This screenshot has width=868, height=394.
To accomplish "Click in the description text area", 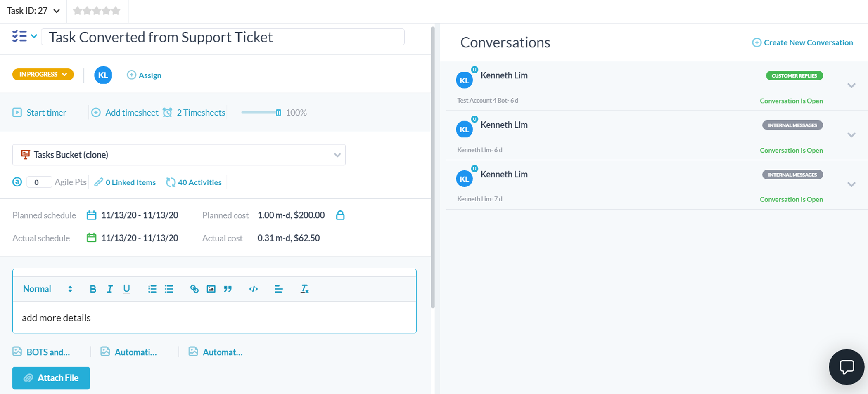I will click(x=214, y=317).
